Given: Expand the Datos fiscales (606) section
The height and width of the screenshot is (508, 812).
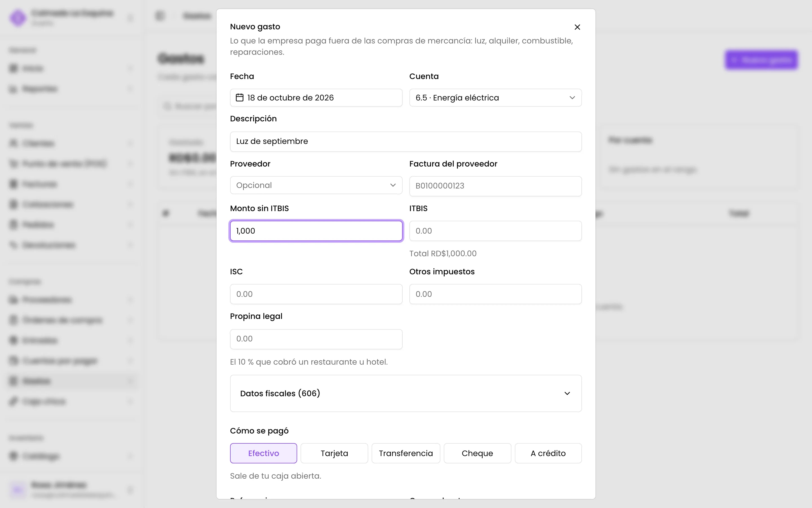Looking at the screenshot, I should coord(406,393).
